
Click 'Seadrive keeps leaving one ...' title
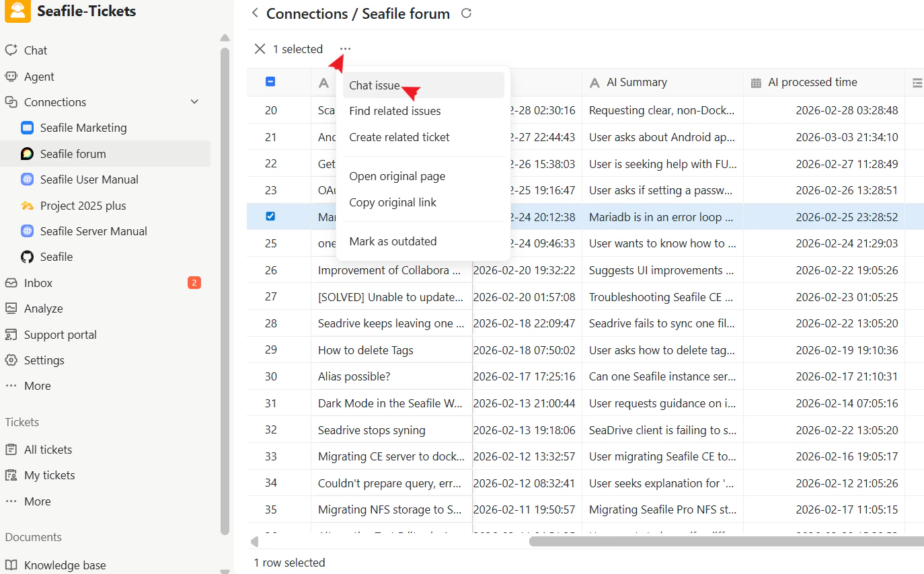tap(391, 323)
